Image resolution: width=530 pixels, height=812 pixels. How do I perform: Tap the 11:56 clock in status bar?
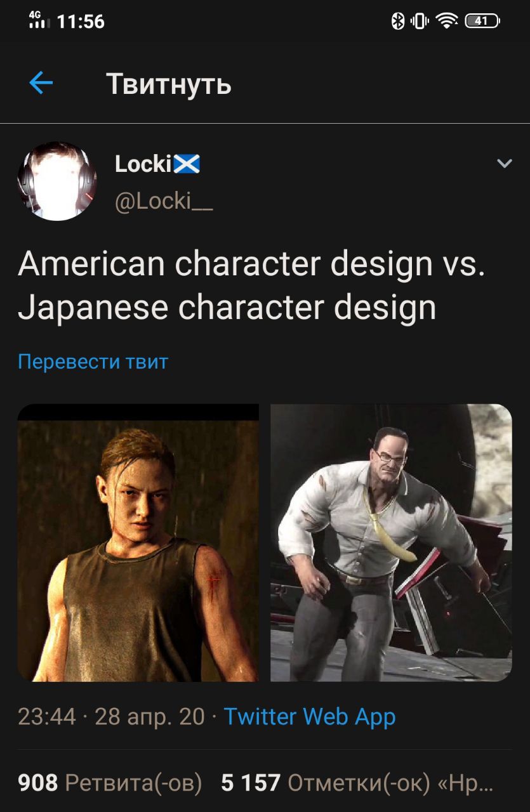[81, 22]
